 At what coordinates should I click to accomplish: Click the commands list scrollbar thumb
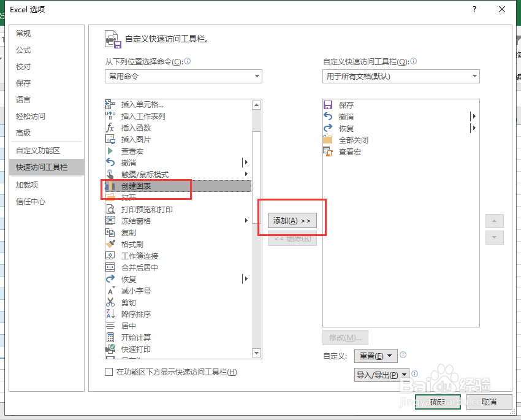pos(256,177)
